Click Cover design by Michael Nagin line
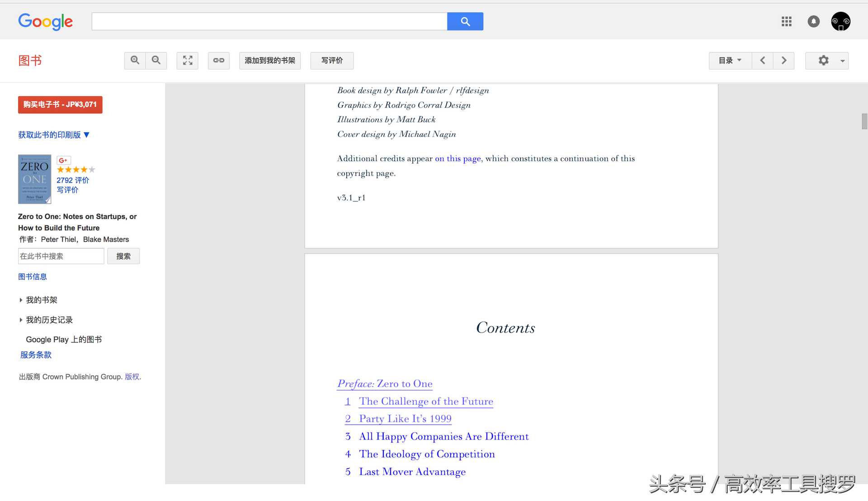 396,134
